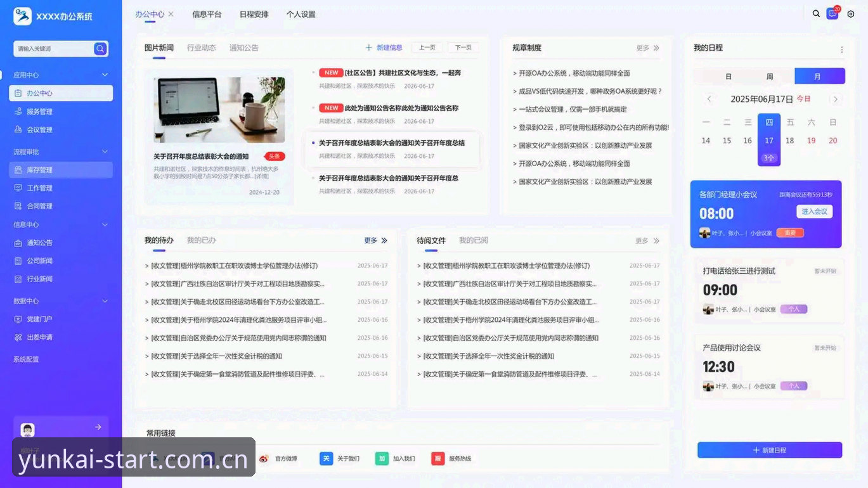Click the 合同管理 sidebar icon
Image resolution: width=868 pixels, height=488 pixels.
click(x=18, y=206)
